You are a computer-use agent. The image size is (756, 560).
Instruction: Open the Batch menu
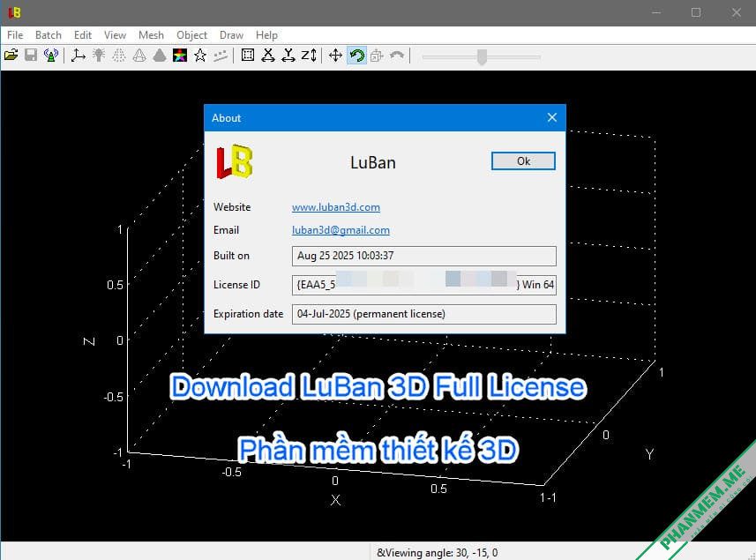click(x=49, y=35)
